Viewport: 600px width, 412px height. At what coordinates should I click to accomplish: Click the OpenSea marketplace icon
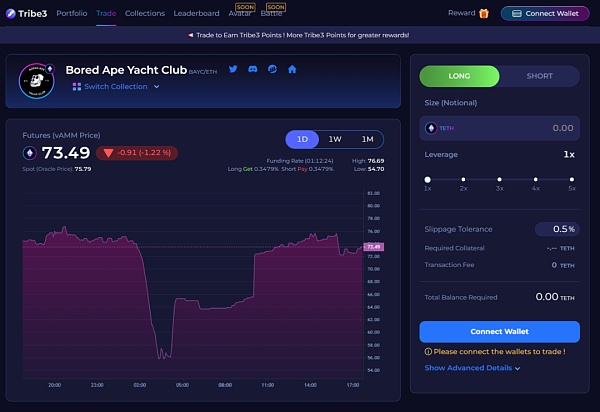tap(273, 69)
